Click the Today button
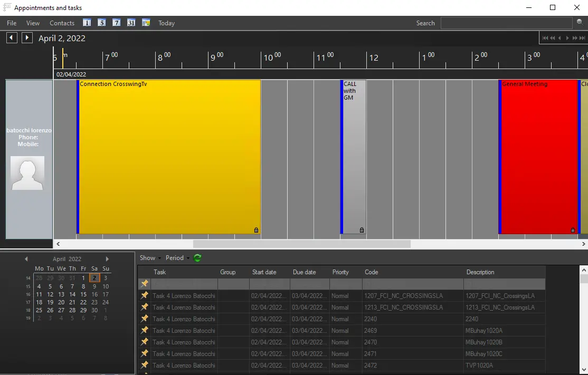The width and height of the screenshot is (588, 375). [x=166, y=23]
